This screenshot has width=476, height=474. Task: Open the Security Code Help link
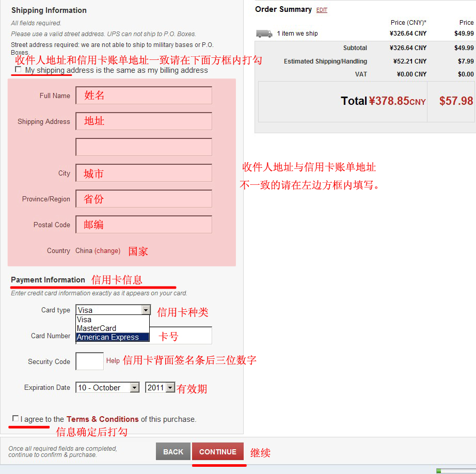[113, 361]
